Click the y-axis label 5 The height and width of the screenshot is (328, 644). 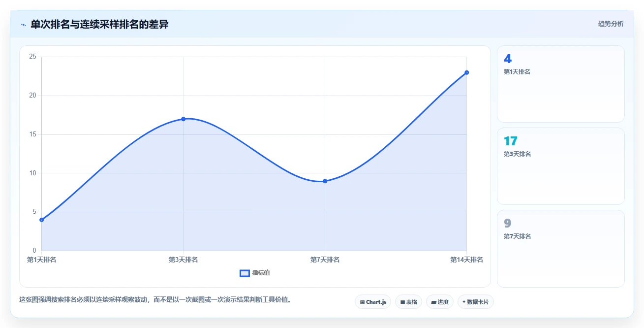[34, 212]
